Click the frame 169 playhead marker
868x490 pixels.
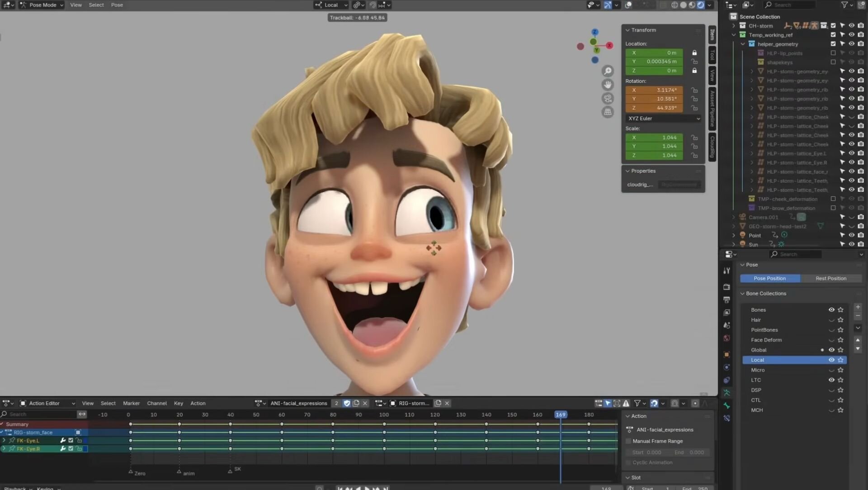(560, 415)
